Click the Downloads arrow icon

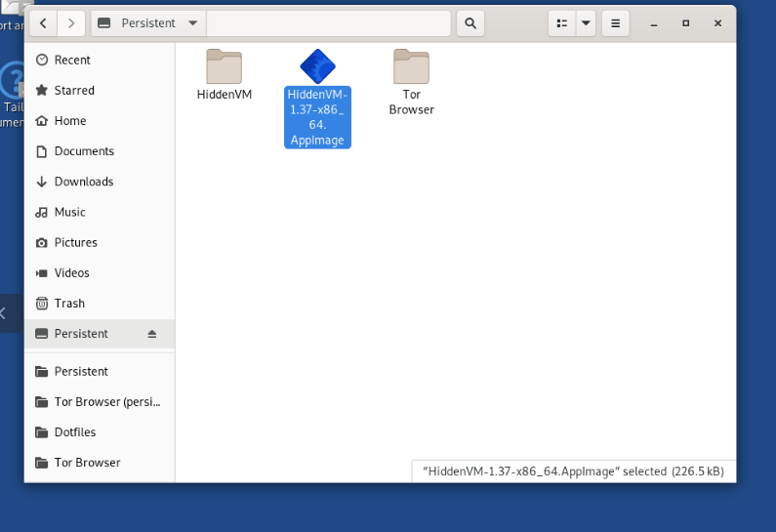click(x=42, y=182)
